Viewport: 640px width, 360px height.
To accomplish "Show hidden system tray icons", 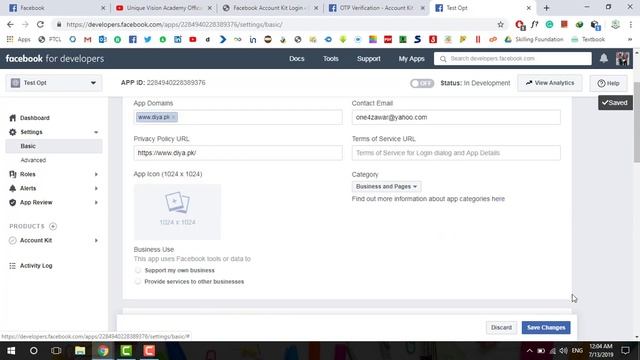I will point(529,351).
